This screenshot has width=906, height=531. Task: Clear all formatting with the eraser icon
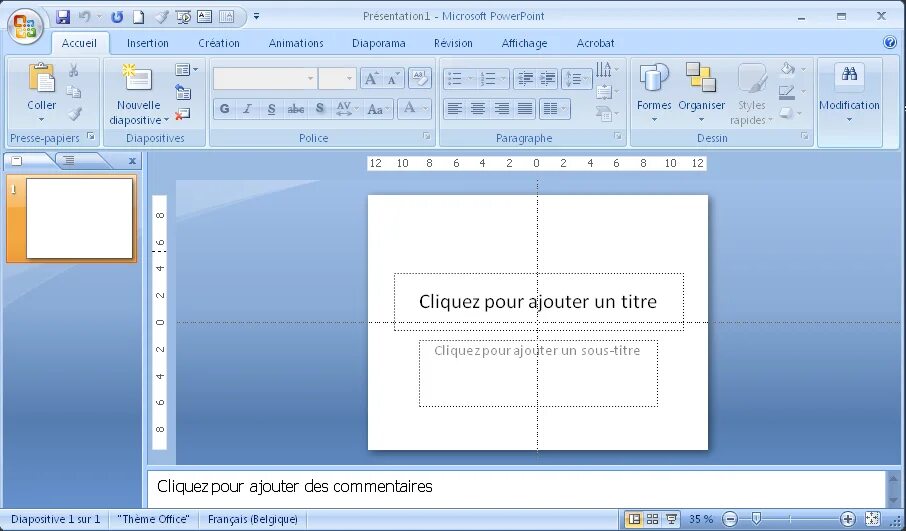tap(420, 78)
